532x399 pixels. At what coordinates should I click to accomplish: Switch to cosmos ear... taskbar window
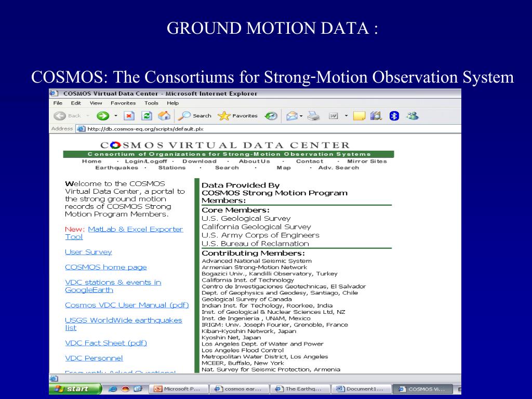tap(239, 389)
